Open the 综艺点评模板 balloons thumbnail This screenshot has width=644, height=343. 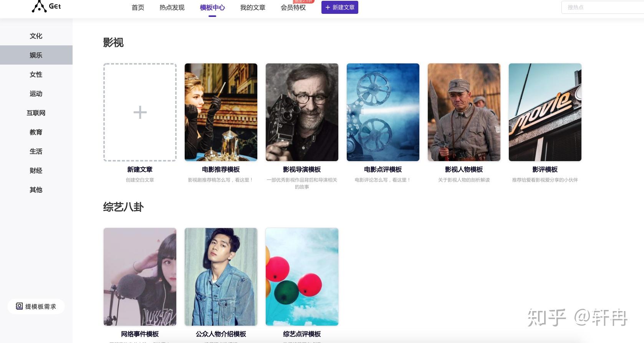point(302,277)
